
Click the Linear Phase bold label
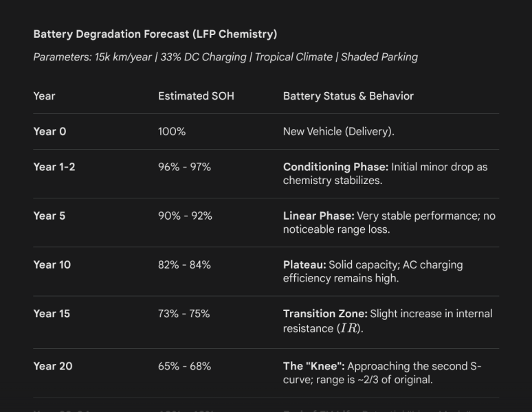(319, 216)
